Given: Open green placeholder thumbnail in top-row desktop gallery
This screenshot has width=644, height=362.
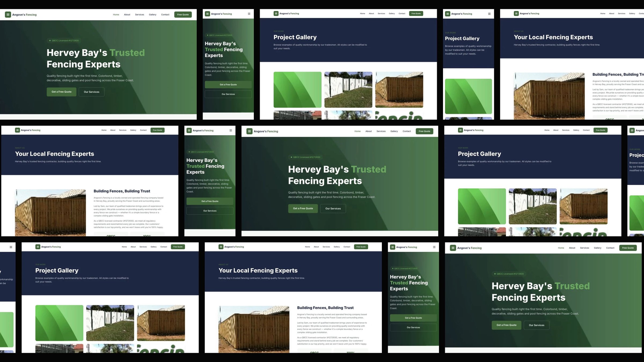Looking at the screenshot, I should point(298,90).
